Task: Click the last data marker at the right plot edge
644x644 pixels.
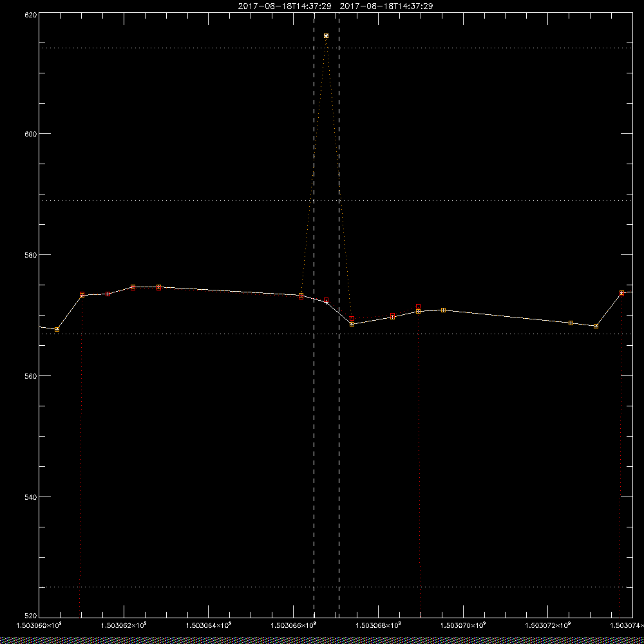Action: click(x=621, y=293)
